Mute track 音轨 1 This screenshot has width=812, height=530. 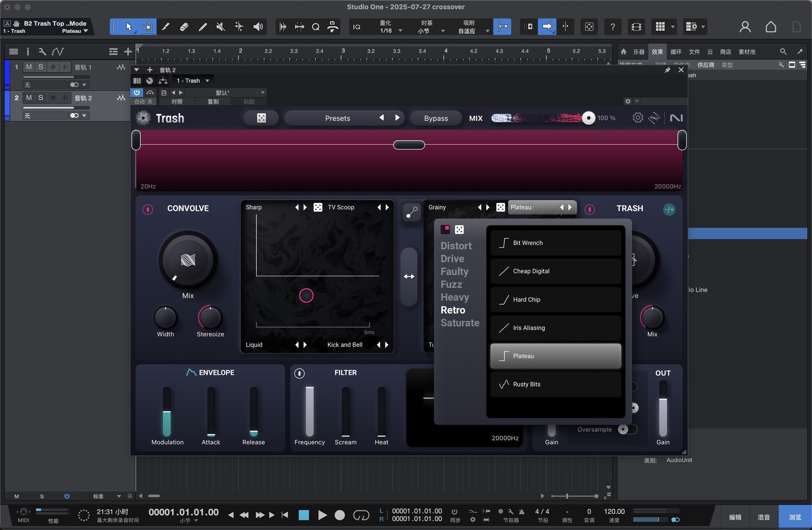click(29, 67)
